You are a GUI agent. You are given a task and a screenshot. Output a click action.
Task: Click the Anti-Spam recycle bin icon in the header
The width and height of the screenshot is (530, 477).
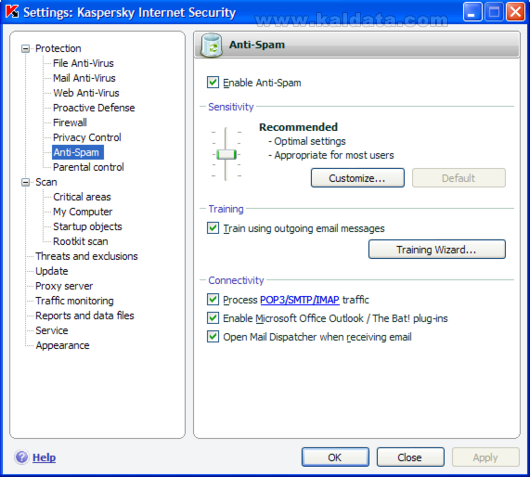coord(211,45)
